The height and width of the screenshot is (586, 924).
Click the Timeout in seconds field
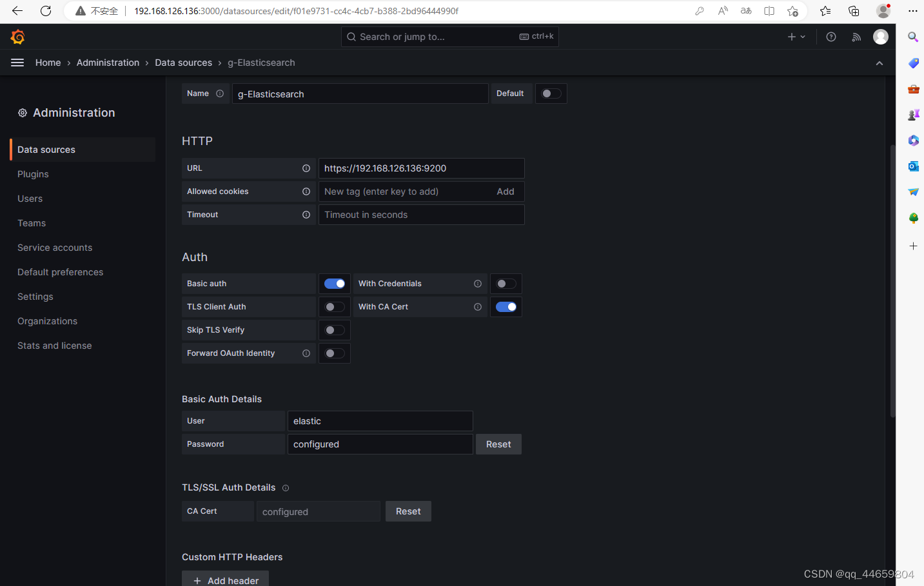(422, 215)
